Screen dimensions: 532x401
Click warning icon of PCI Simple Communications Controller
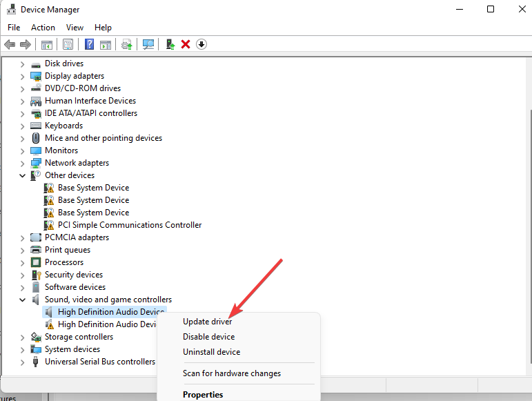coord(49,225)
